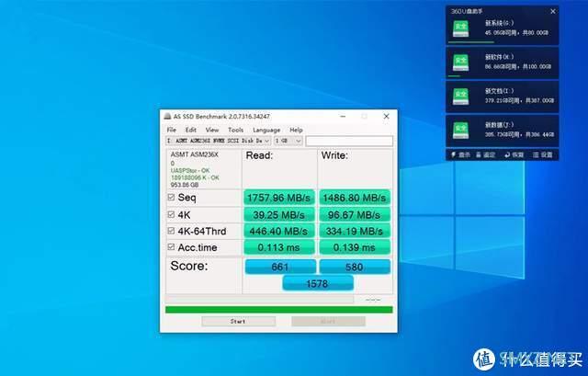Viewport: 588px width, 376px height.
Task: Click 4K read result 39.25 MB/s
Action: pos(279,214)
